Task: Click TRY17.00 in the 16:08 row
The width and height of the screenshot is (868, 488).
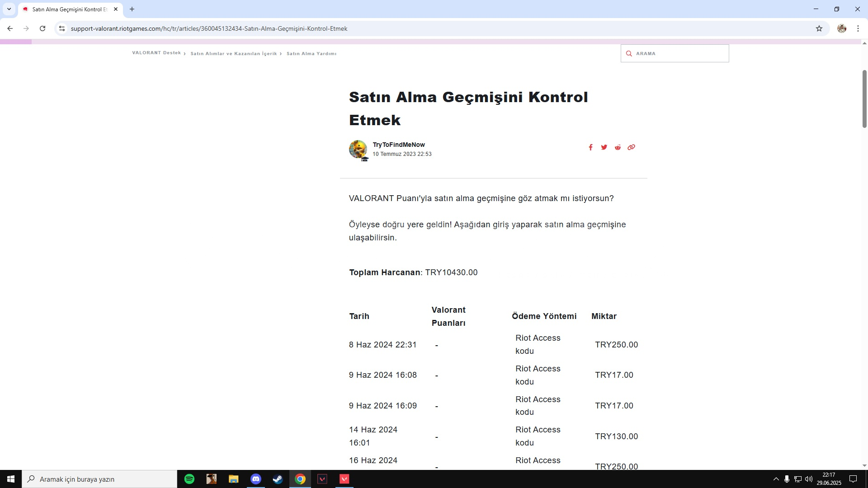Action: pyautogui.click(x=614, y=375)
